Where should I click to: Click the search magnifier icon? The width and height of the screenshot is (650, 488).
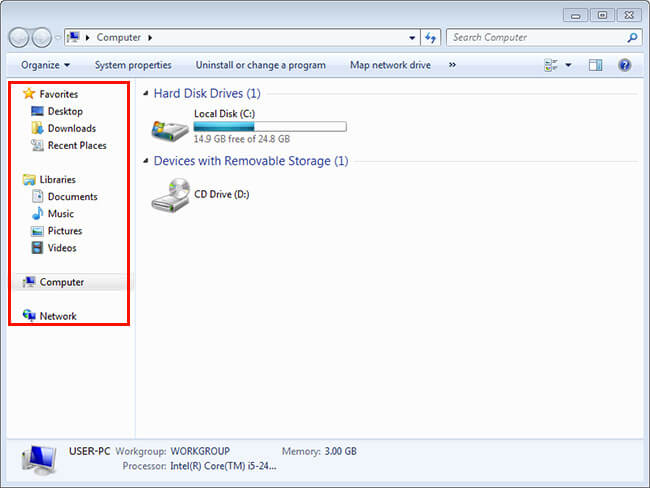(x=632, y=38)
